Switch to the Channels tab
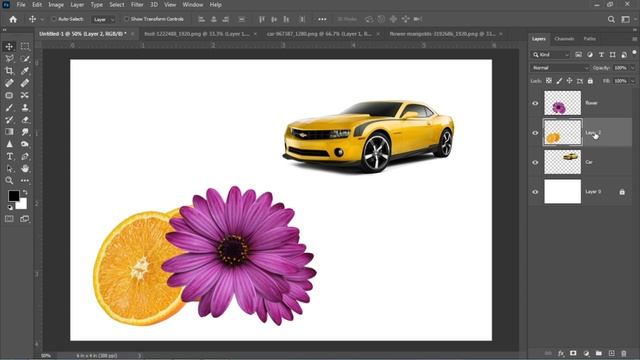This screenshot has width=640, height=360. [564, 39]
